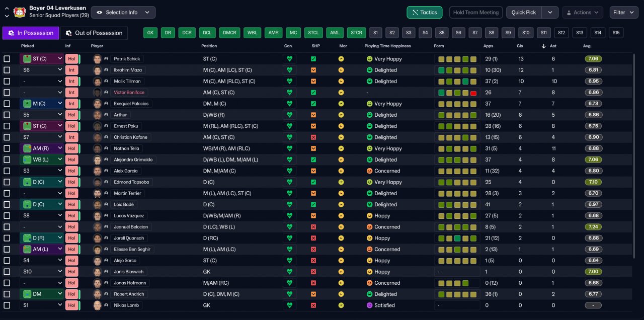Click the GK position slot button
This screenshot has width=644, height=320.
(x=150, y=33)
